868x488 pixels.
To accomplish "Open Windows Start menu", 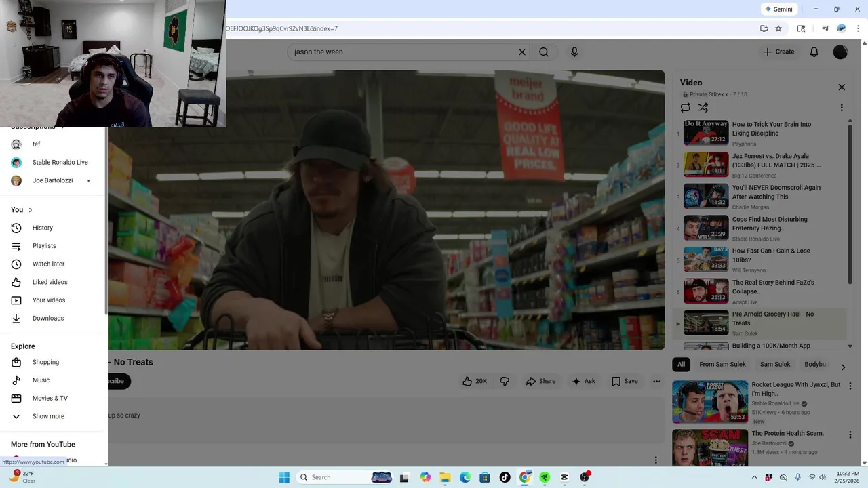I will [284, 477].
